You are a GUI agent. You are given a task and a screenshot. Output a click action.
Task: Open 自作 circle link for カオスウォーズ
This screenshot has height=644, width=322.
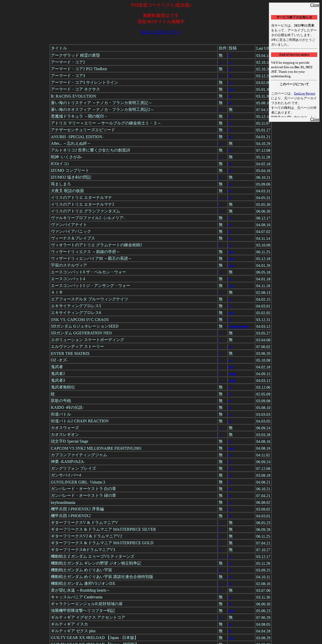tap(220, 428)
